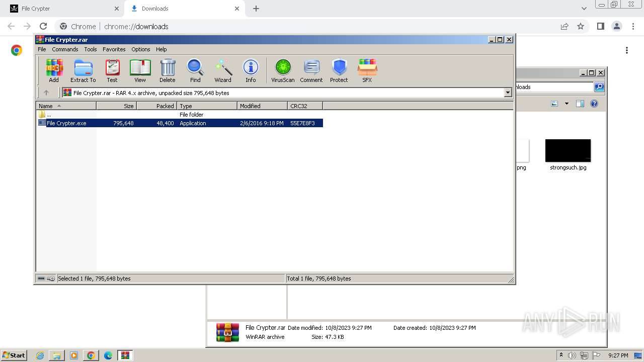The image size is (644, 362).
Task: Open Downloads page three-dot menu
Action: [627, 50]
